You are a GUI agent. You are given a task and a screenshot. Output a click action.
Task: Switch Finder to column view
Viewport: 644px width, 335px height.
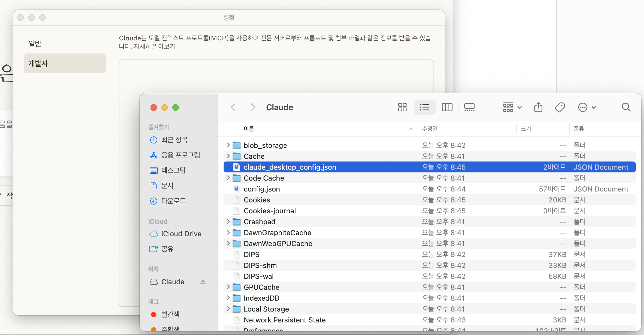tap(447, 107)
